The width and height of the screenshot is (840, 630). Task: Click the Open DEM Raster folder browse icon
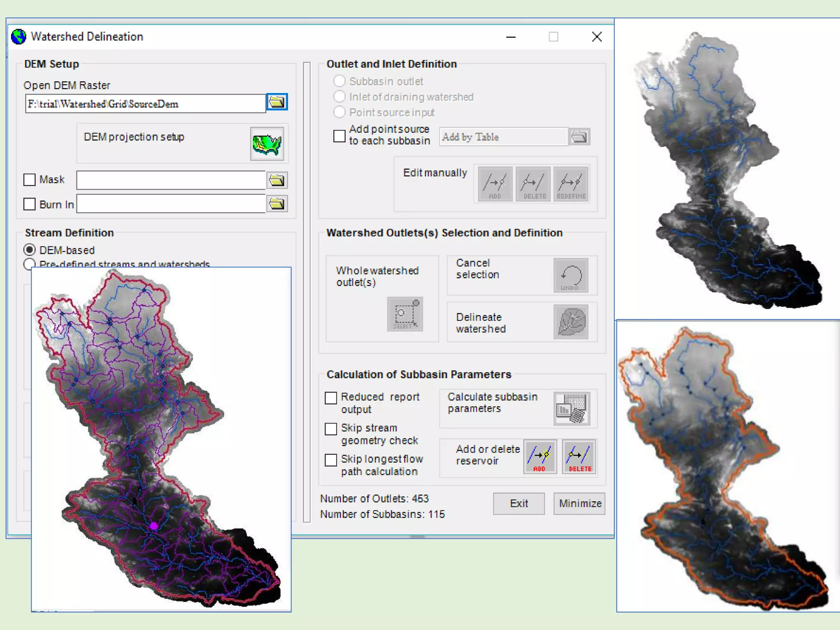point(277,102)
